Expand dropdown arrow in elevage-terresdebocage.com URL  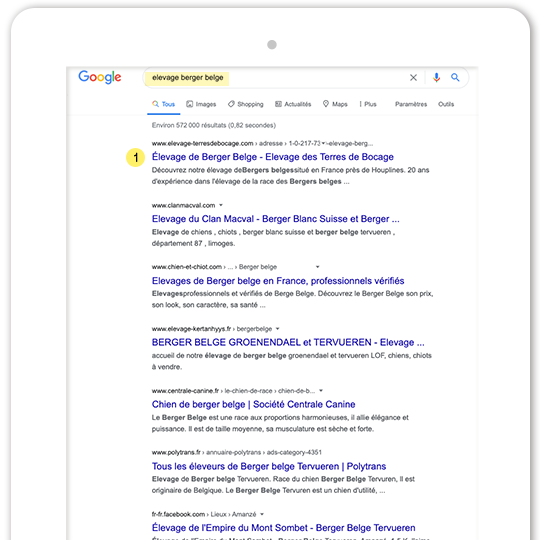[324, 143]
